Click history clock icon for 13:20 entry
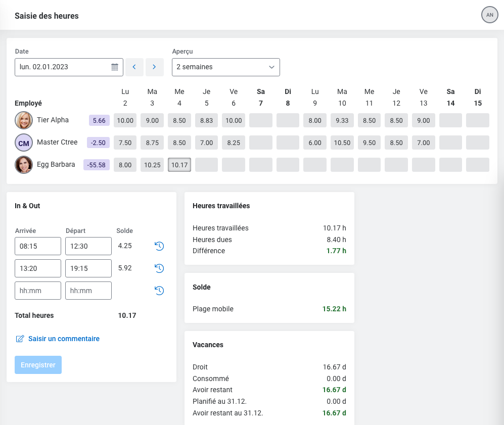Viewport: 504px width, 425px height. (x=159, y=268)
